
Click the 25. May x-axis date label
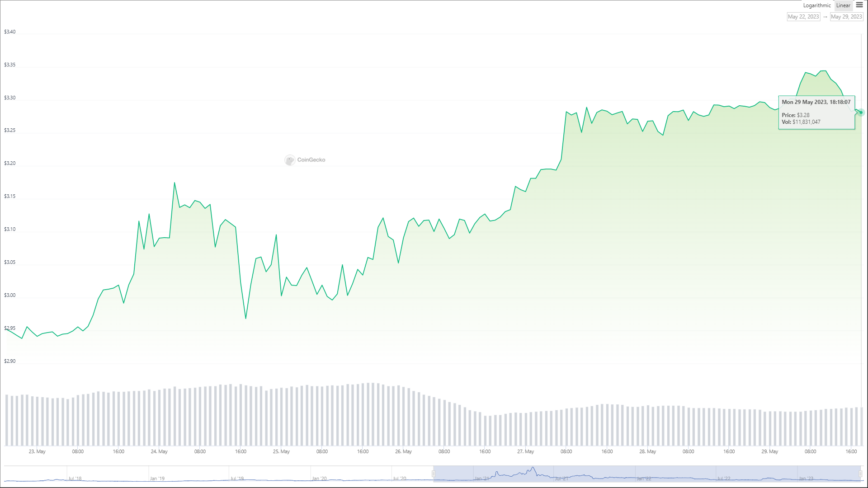(281, 451)
